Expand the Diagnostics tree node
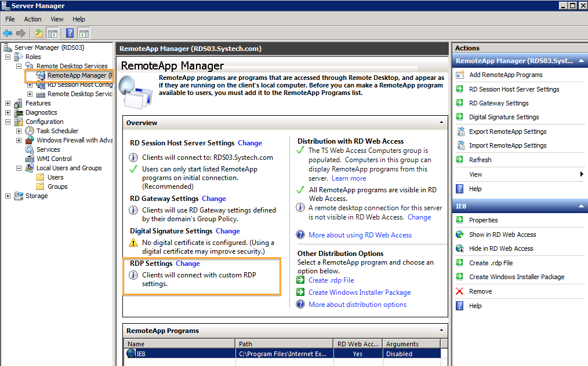 [8, 112]
